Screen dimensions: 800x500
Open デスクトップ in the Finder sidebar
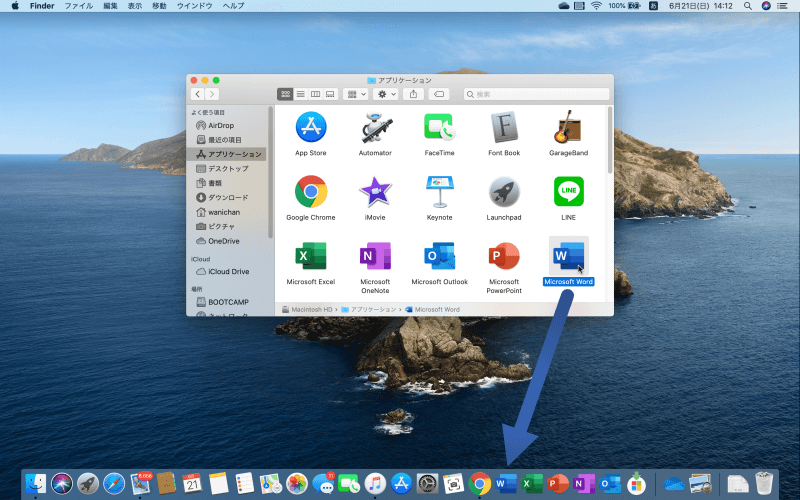(x=226, y=168)
